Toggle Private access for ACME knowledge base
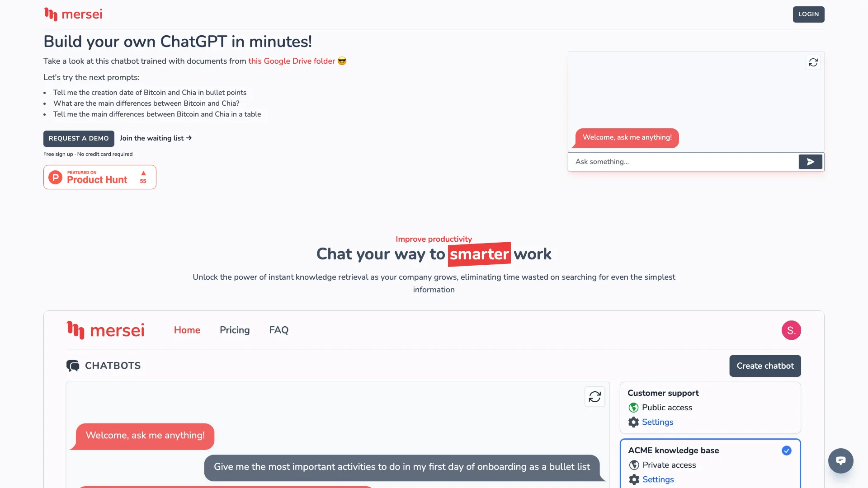 pos(633,465)
